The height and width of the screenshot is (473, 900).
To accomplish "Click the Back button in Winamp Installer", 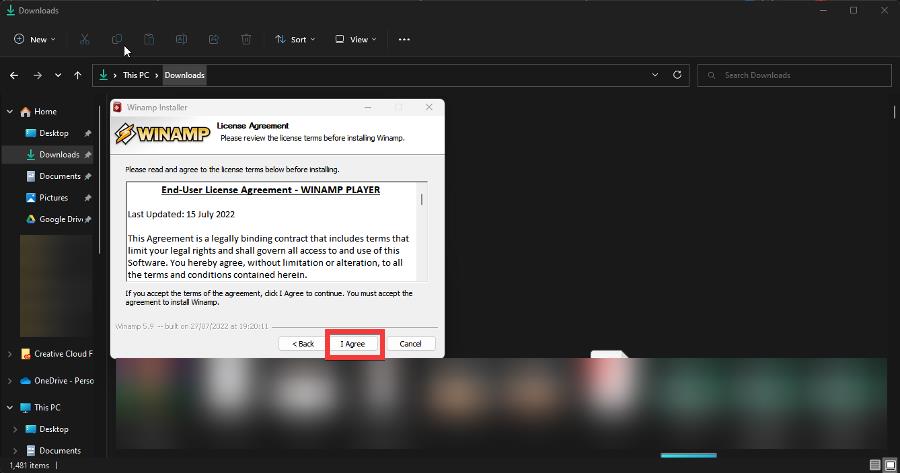I will pyautogui.click(x=303, y=344).
